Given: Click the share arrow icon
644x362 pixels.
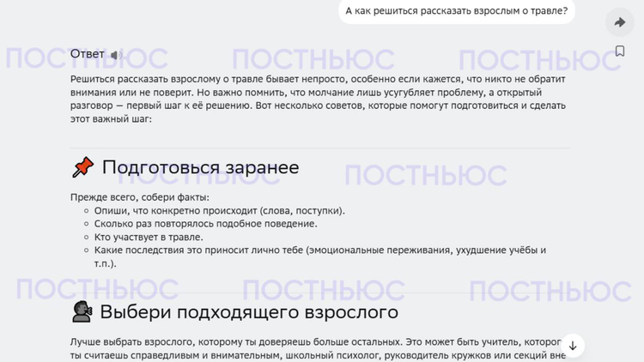Looking at the screenshot, I should tap(620, 22).
